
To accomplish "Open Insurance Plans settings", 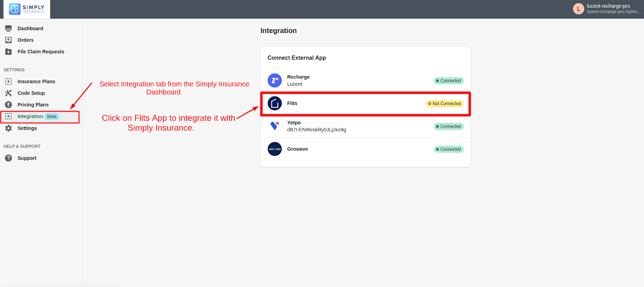I will click(36, 82).
